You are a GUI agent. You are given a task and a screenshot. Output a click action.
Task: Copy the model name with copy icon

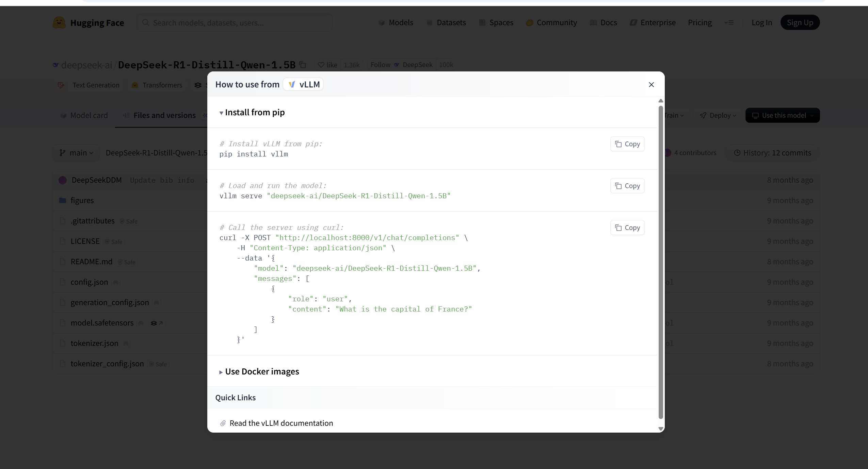(x=303, y=65)
